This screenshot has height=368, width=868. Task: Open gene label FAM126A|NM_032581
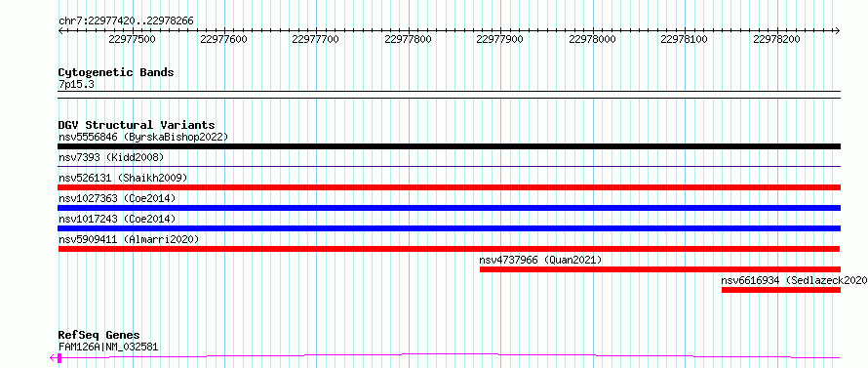click(x=108, y=348)
